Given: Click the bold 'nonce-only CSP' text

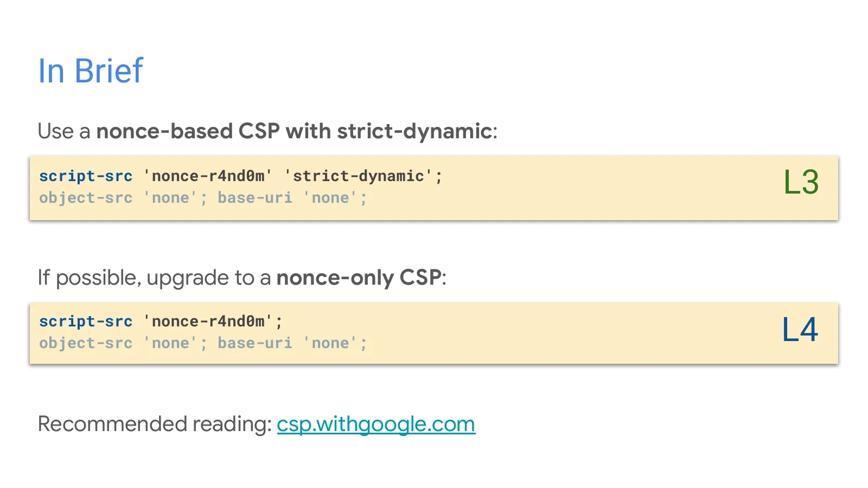Looking at the screenshot, I should point(359,278).
